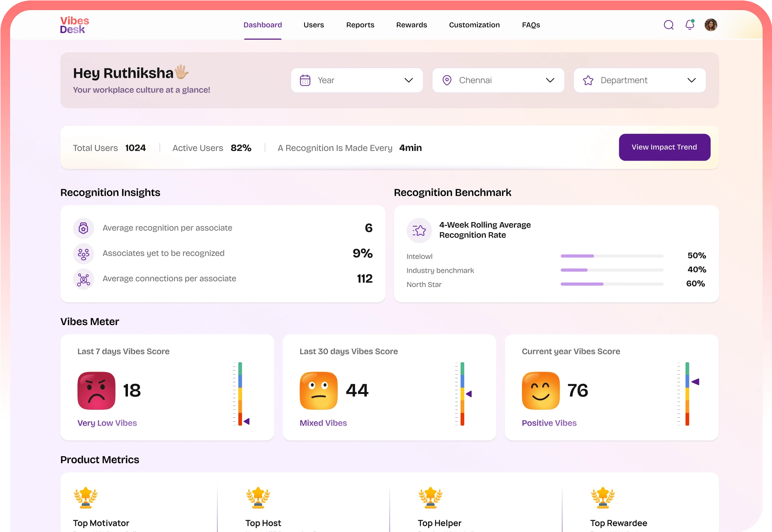Click the neutral face emoji for 30 days score
772x532 pixels.
coord(319,390)
